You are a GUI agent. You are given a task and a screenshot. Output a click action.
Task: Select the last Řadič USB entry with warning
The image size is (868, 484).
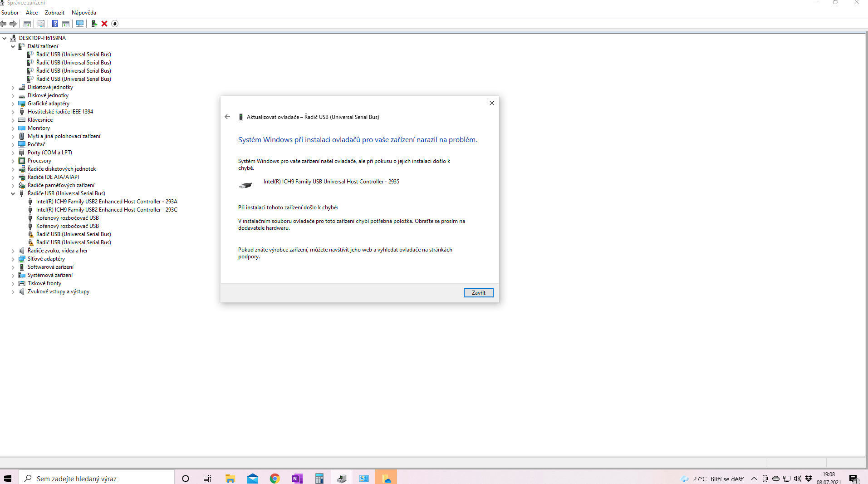(74, 242)
